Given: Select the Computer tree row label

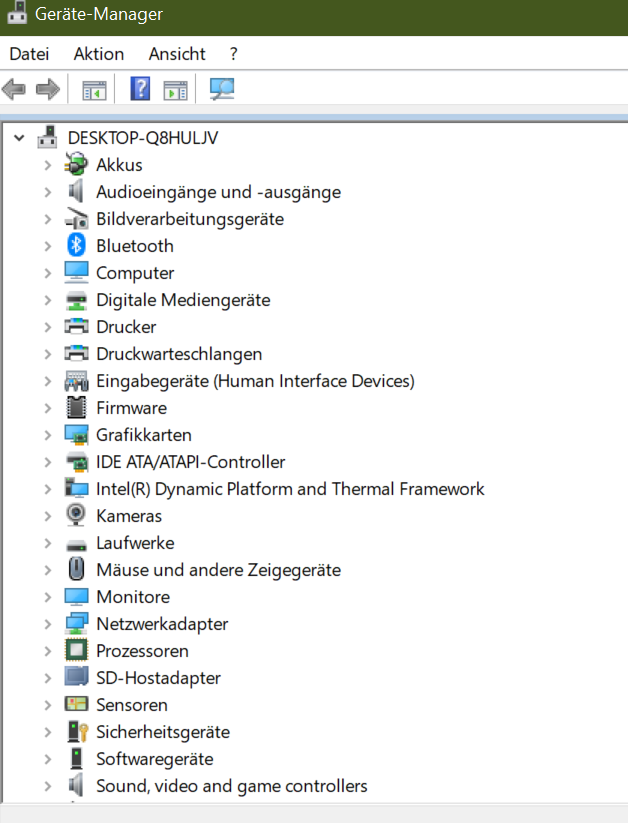Looking at the screenshot, I should tap(135, 273).
